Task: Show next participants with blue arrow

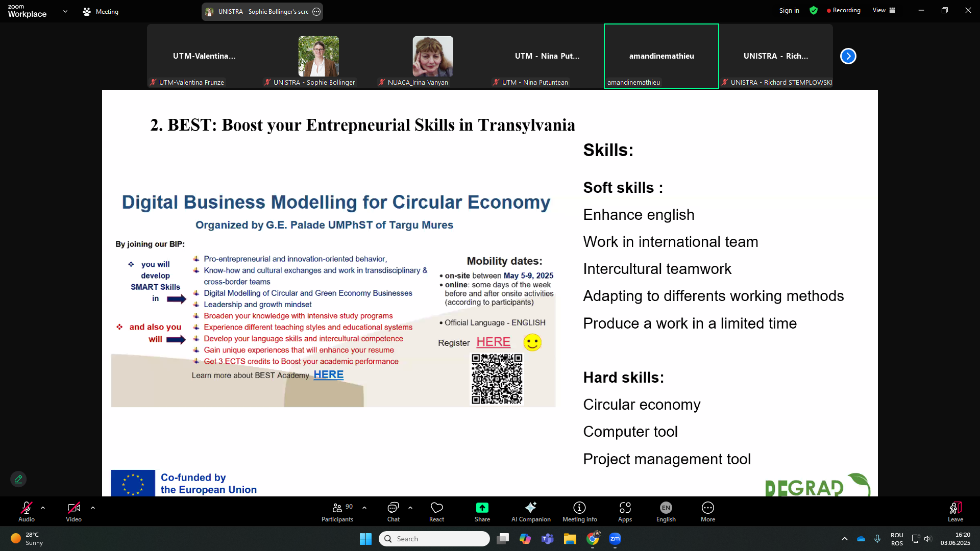Action: coord(848,56)
